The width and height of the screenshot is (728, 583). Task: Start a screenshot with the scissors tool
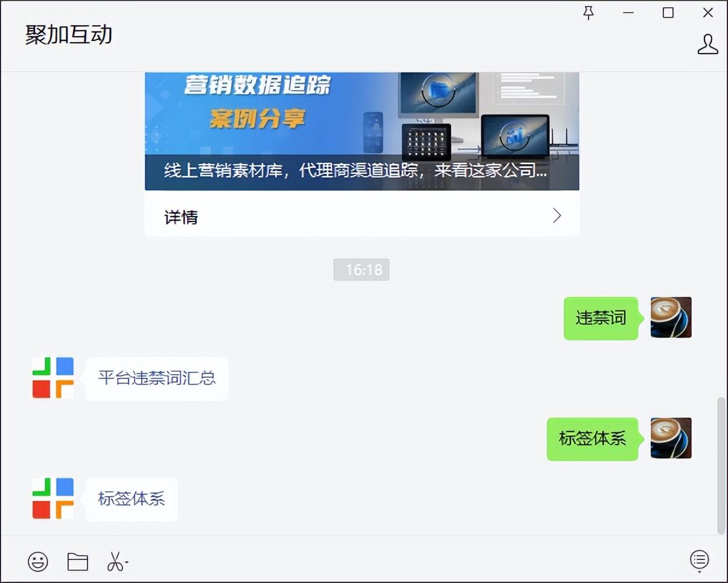click(116, 561)
